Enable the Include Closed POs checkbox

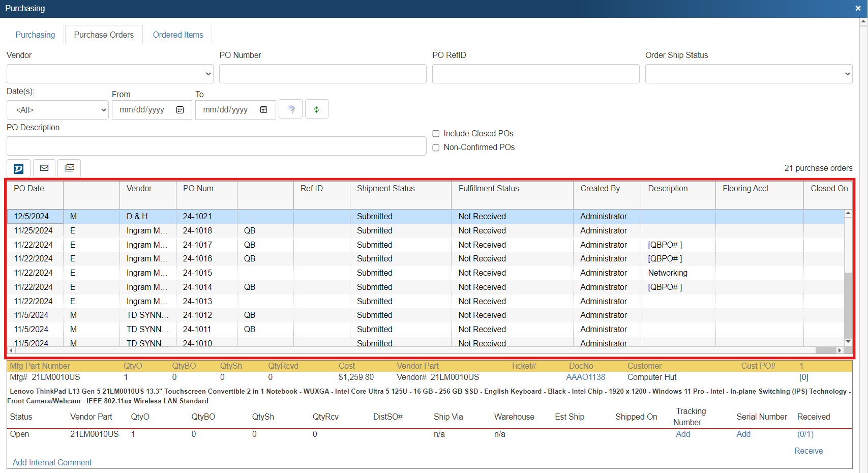pyautogui.click(x=436, y=134)
